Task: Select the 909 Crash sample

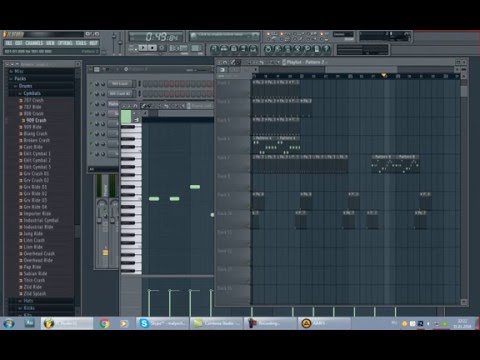Action: [x=36, y=120]
